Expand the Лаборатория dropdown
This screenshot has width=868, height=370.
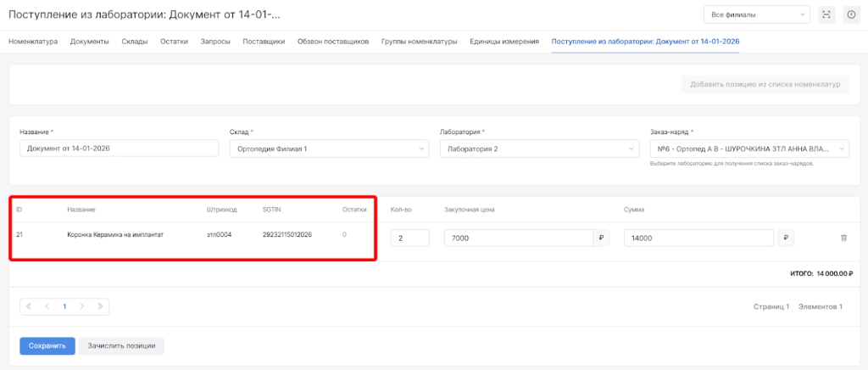coord(537,149)
